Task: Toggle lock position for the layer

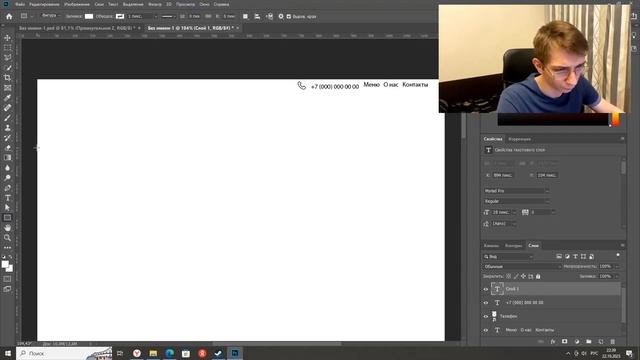Action: tap(523, 276)
